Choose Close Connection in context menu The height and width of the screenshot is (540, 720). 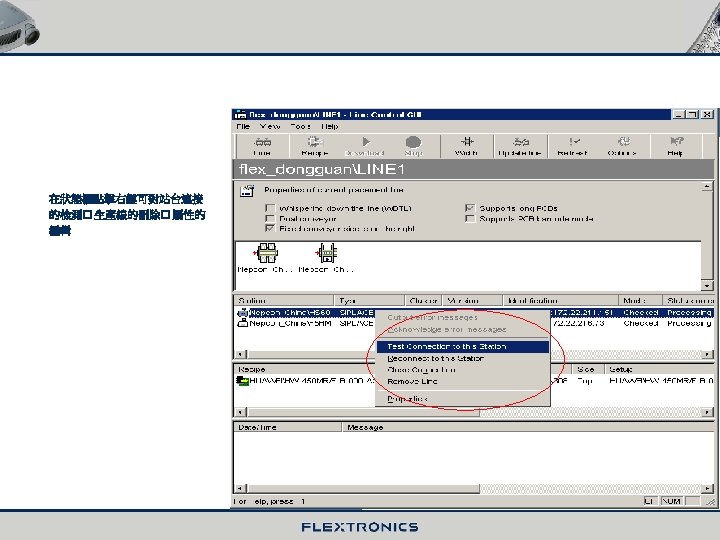click(x=463, y=370)
